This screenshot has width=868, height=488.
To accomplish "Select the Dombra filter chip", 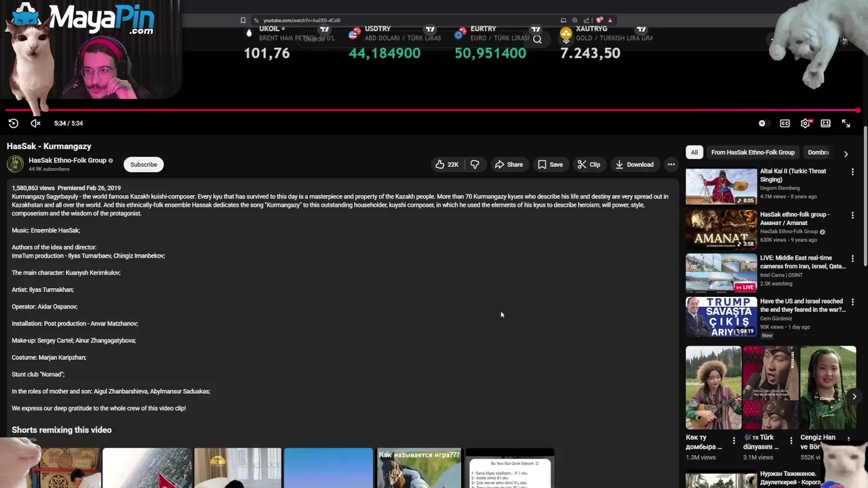I will click(818, 152).
